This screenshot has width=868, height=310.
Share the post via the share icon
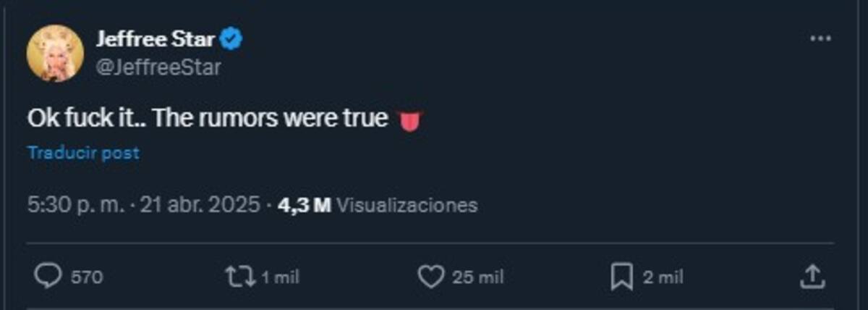click(812, 276)
